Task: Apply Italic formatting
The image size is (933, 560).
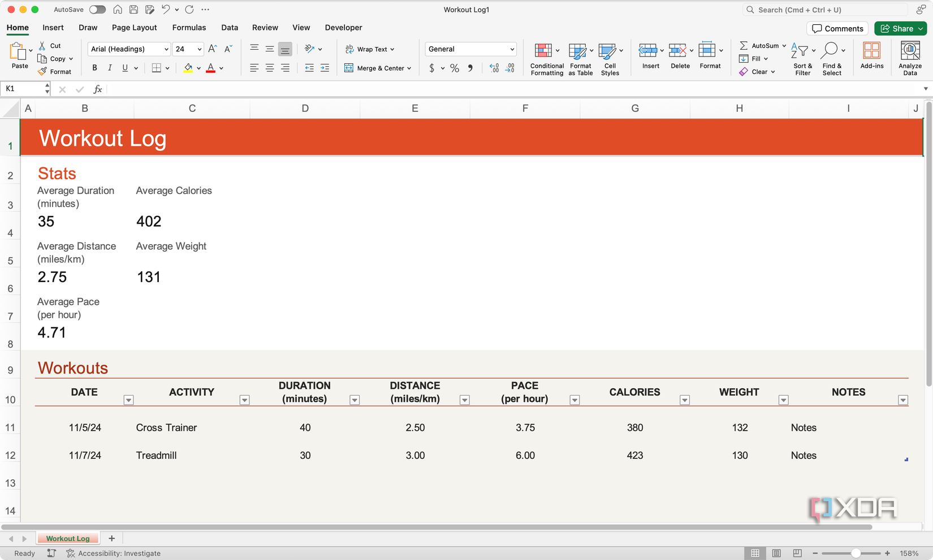Action: click(x=110, y=68)
